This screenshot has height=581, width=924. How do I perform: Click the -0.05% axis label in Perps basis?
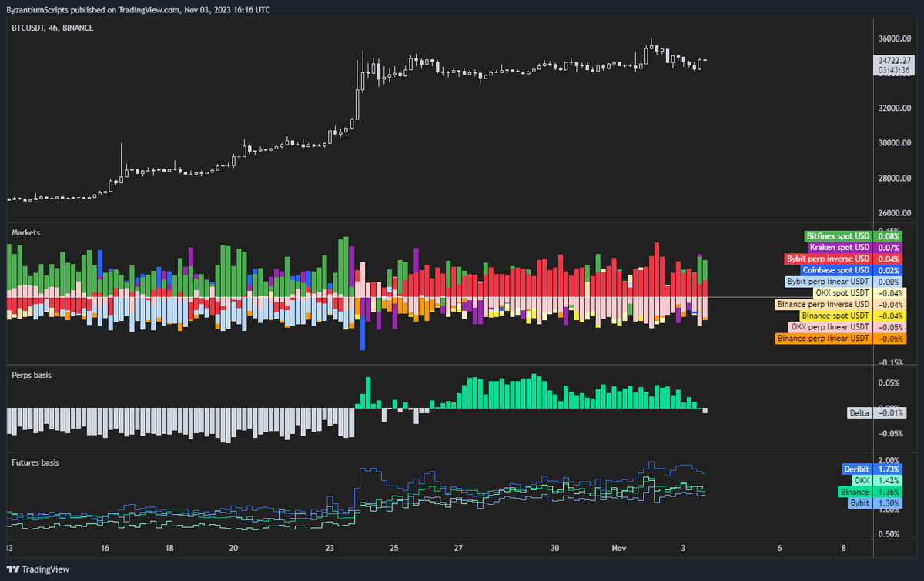(890, 434)
